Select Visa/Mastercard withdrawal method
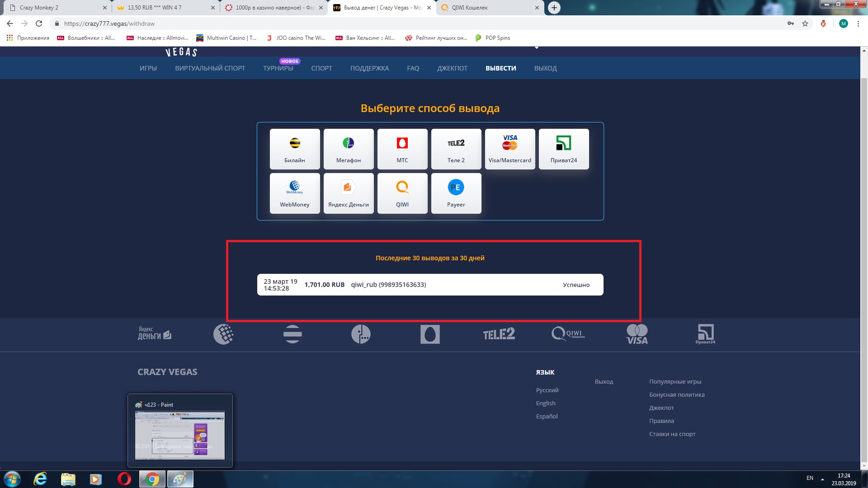 tap(510, 149)
